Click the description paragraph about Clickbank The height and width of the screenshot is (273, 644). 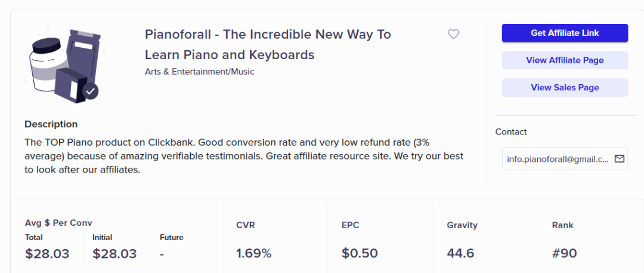coord(244,156)
